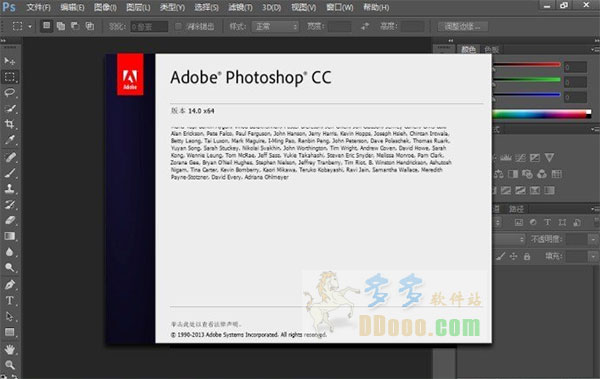
Task: Open the layer blend mode dropdown
Action: point(509,239)
